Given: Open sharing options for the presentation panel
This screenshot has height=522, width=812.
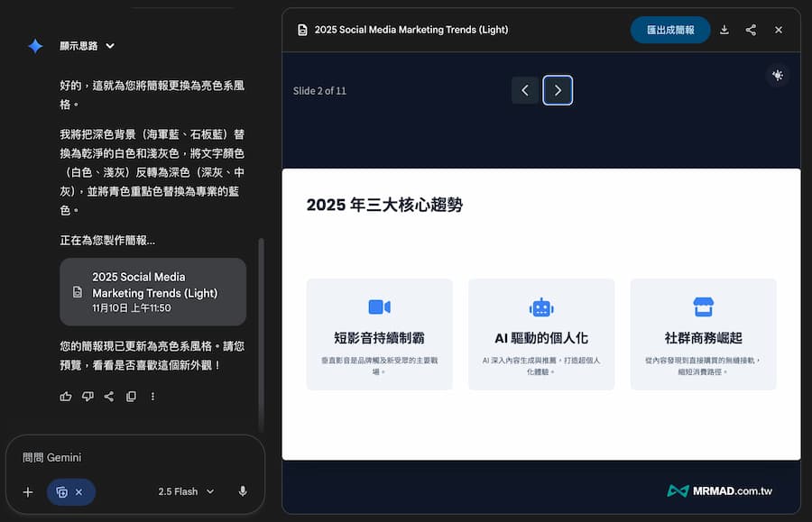Looking at the screenshot, I should tap(751, 29).
